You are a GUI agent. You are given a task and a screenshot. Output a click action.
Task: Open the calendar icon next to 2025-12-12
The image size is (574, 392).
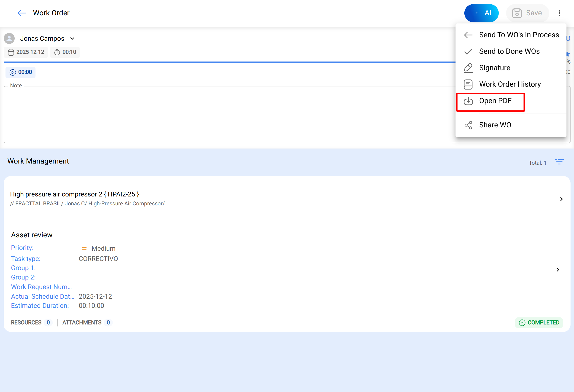pyautogui.click(x=11, y=52)
